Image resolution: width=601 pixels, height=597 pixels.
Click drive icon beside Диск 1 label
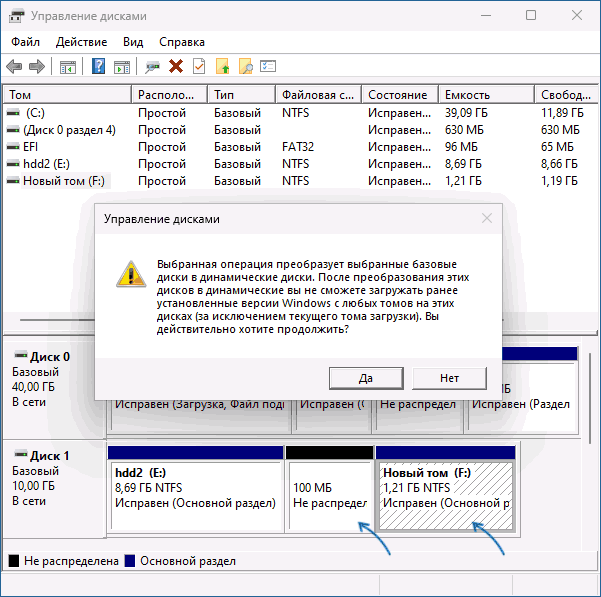point(21,454)
